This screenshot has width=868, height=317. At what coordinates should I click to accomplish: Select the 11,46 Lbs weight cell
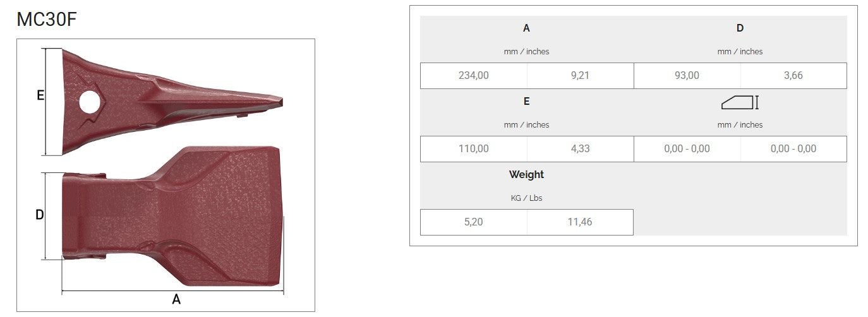(580, 222)
